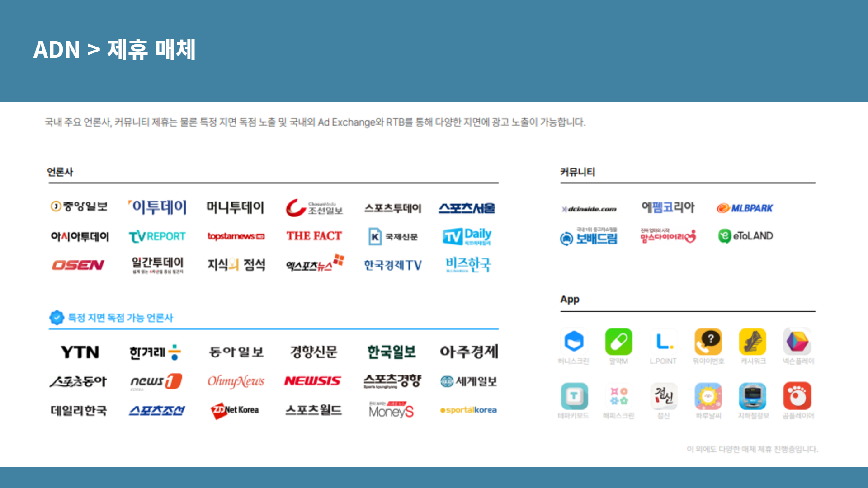
Task: Open the 보배드림 logo
Action: [x=589, y=236]
